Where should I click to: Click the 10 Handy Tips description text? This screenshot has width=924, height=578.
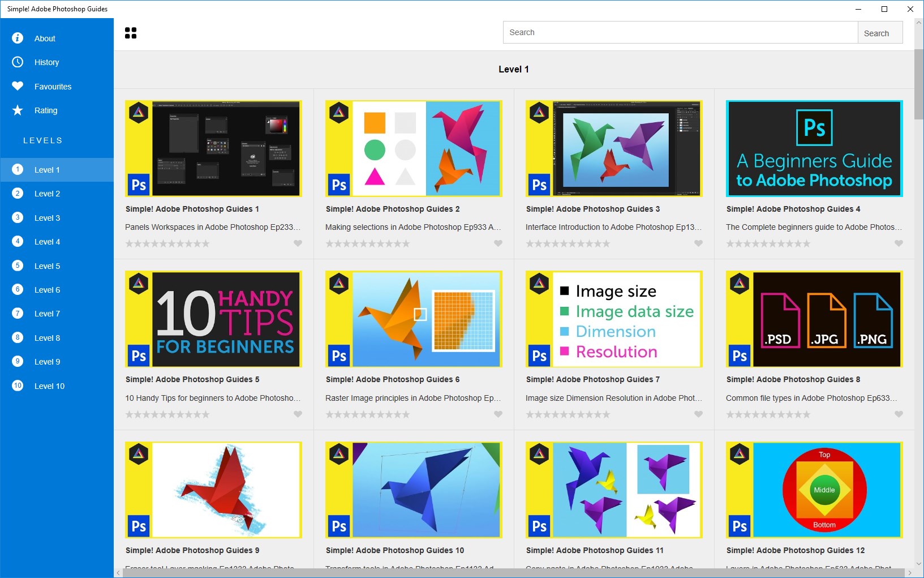213,398
